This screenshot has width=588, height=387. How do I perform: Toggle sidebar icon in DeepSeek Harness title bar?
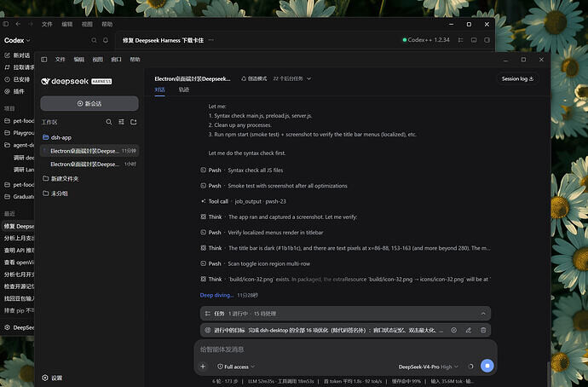point(43,60)
